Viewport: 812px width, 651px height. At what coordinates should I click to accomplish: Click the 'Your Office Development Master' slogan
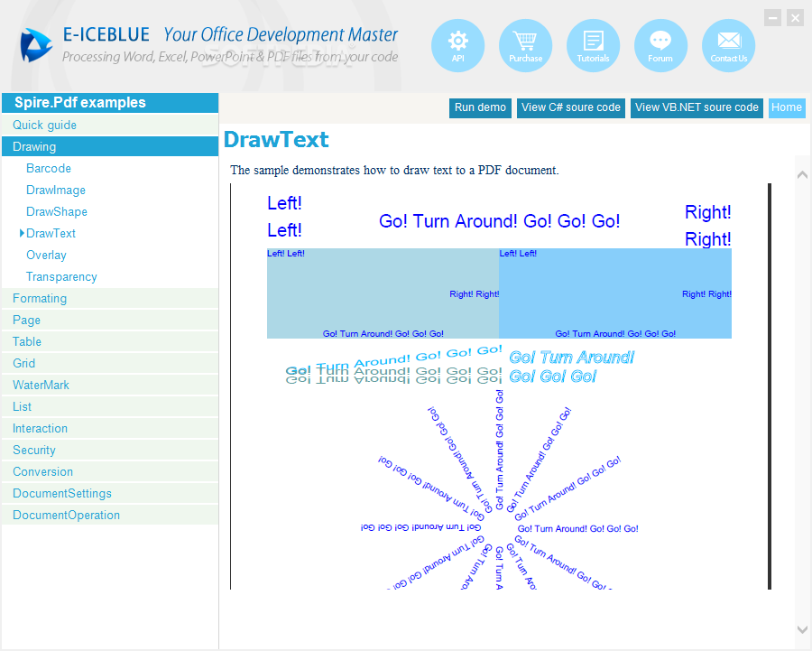pyautogui.click(x=281, y=34)
